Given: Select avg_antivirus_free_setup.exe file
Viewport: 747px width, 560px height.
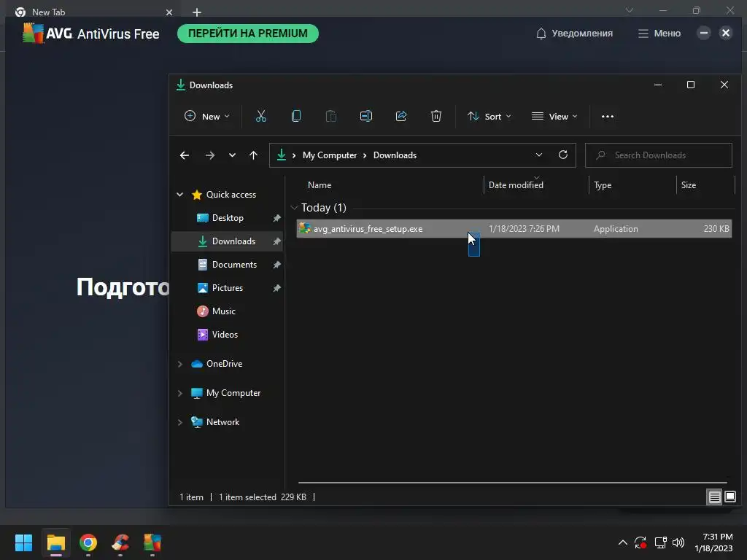Looking at the screenshot, I should [514, 228].
